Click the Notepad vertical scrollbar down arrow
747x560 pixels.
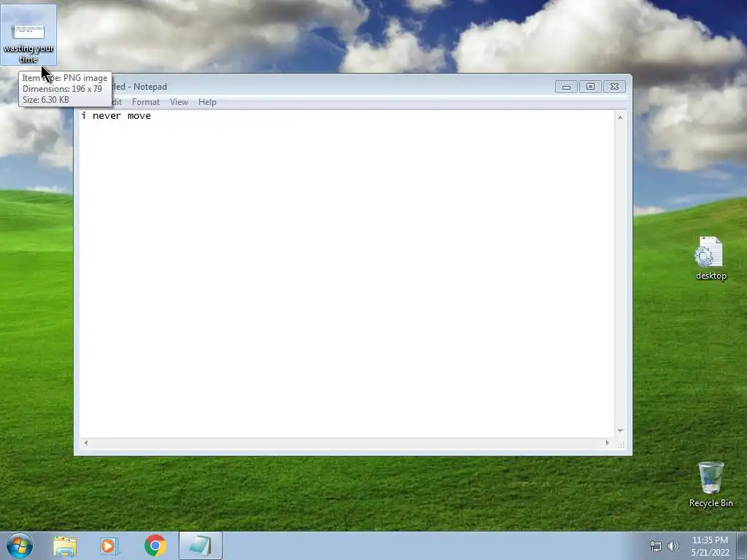[x=620, y=431]
